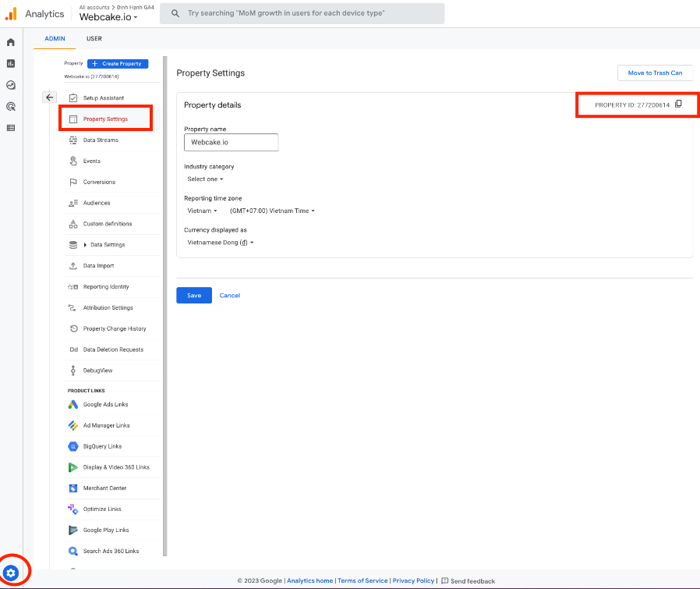This screenshot has width=700, height=589.
Task: Click the Property Change History clock icon
Action: [x=73, y=328]
